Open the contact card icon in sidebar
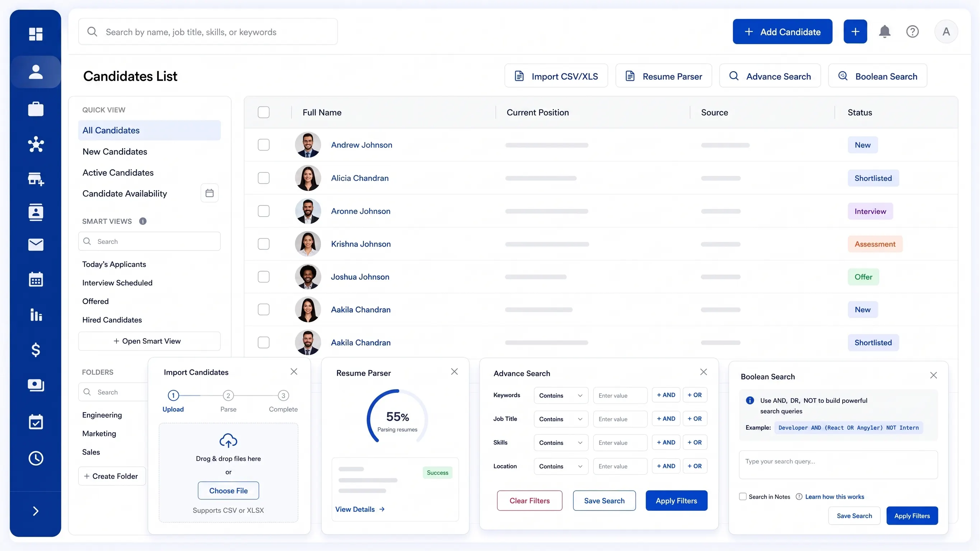 pos(36,212)
